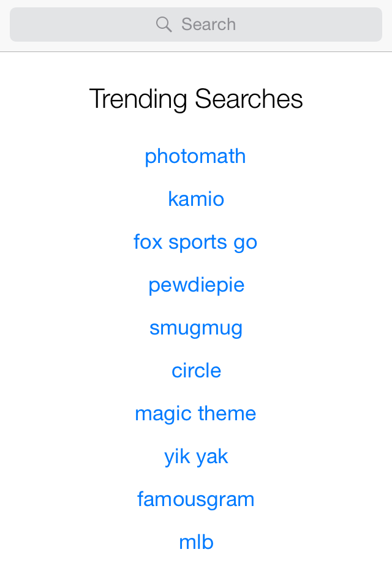
Task: Tap the circle trending search
Action: 196,371
